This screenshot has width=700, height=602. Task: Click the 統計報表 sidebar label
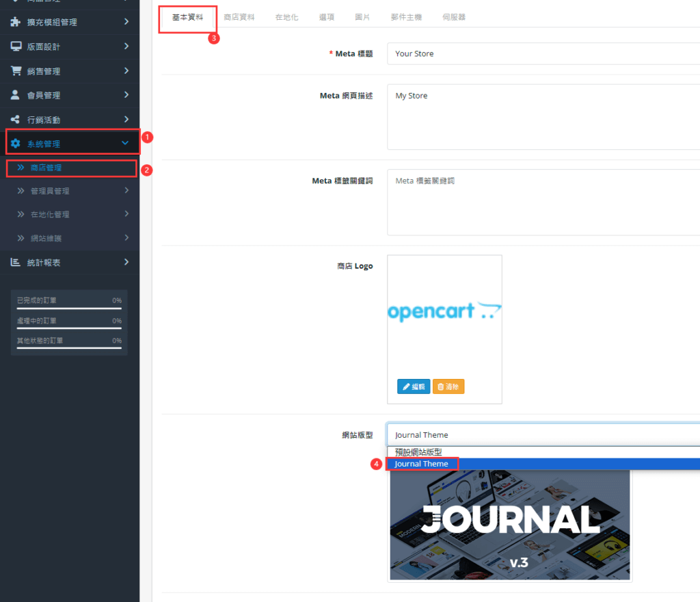point(43,263)
